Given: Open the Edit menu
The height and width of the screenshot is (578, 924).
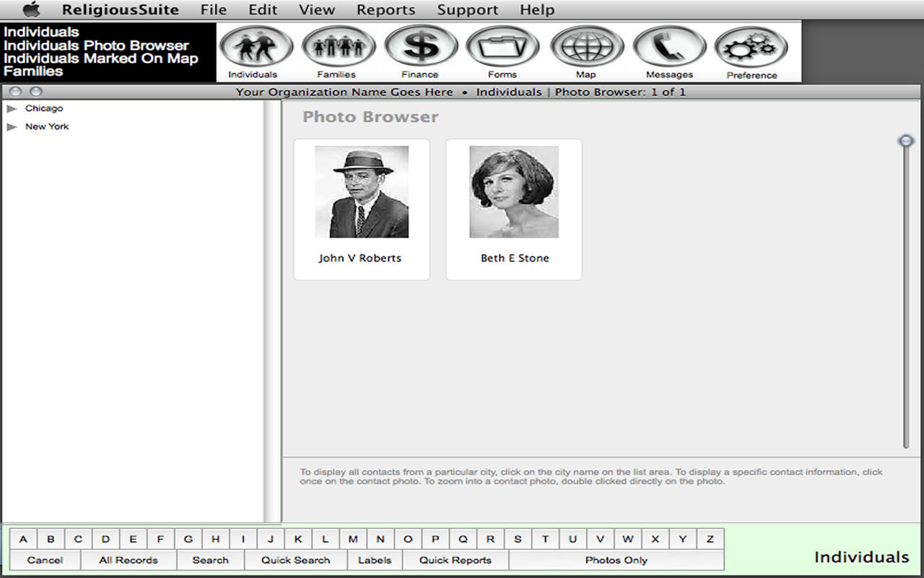Looking at the screenshot, I should (x=263, y=10).
